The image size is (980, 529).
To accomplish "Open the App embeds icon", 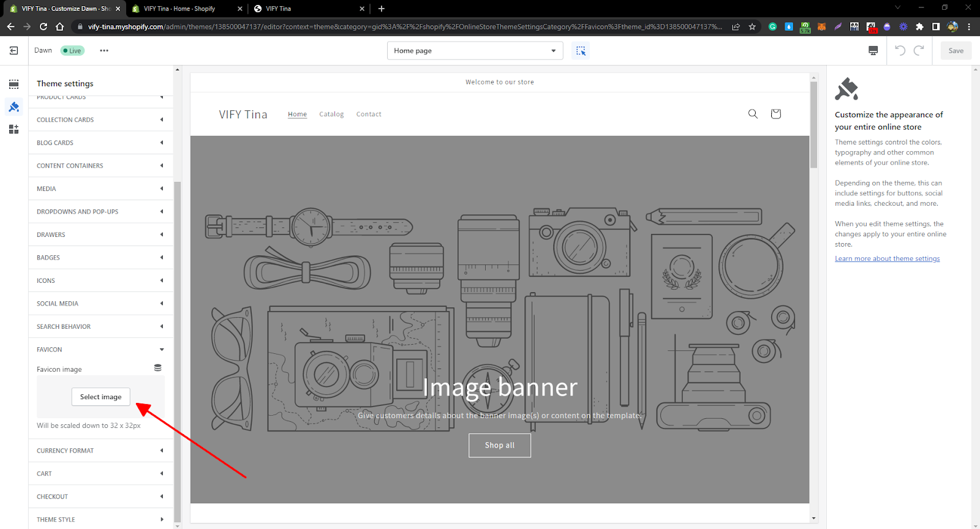I will pyautogui.click(x=13, y=129).
